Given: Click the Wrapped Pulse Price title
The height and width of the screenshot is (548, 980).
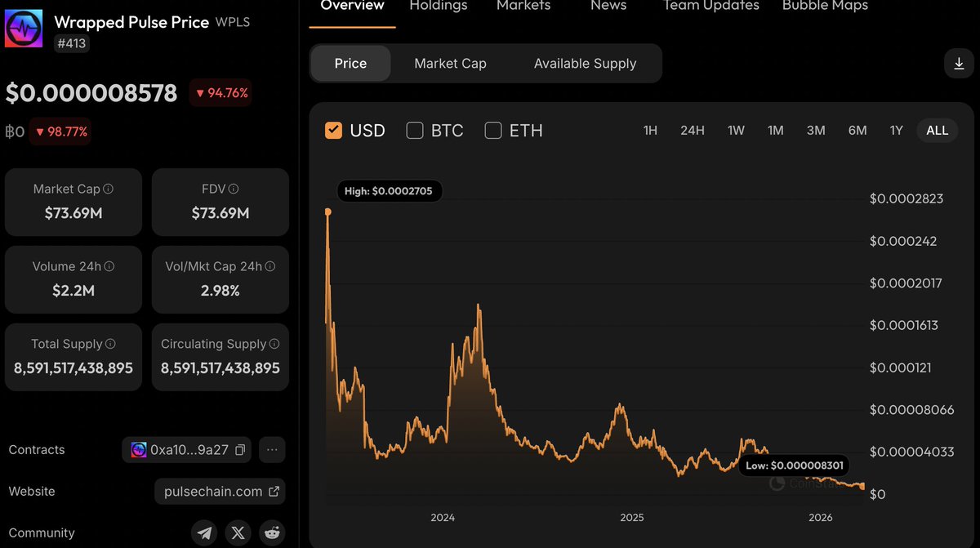Looking at the screenshot, I should (x=131, y=22).
